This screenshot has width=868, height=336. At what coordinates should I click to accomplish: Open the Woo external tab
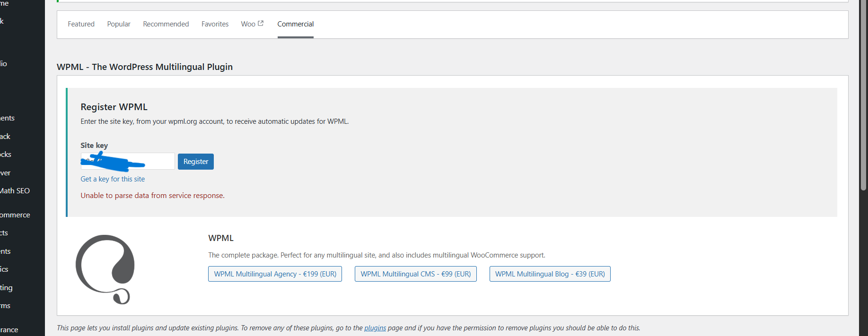252,24
